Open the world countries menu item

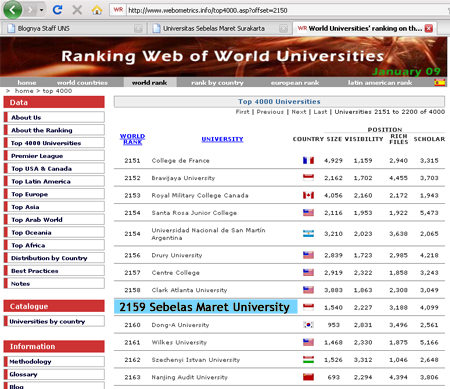pos(82,83)
